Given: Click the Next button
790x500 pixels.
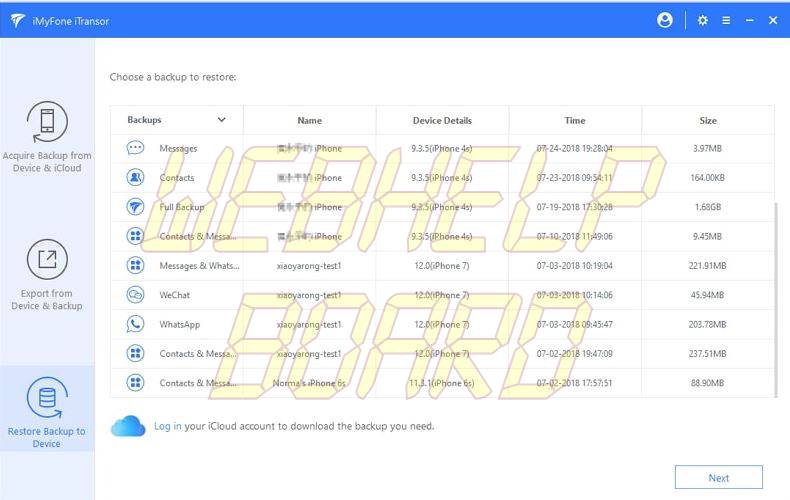Looking at the screenshot, I should [x=718, y=477].
